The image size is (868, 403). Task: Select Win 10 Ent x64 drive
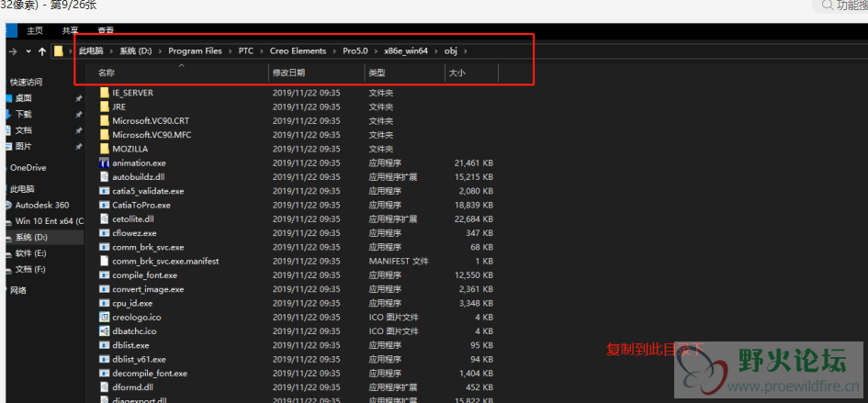[50, 221]
